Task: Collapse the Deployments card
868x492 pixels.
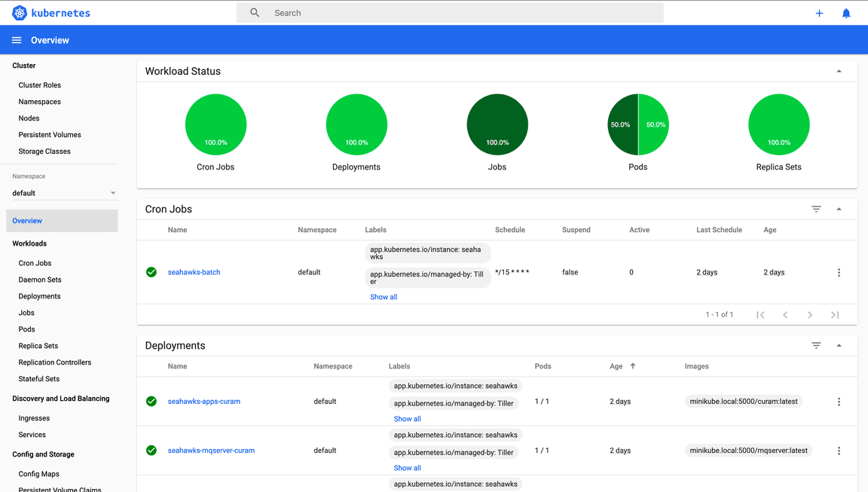Action: [x=839, y=345]
